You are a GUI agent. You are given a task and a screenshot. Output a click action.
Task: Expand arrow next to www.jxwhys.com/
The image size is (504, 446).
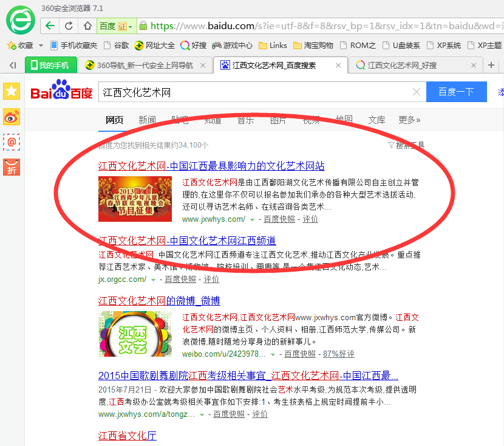[x=253, y=220]
